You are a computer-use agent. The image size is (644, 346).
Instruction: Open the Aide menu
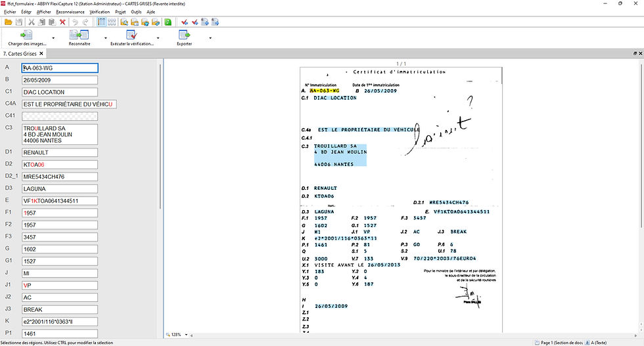tap(150, 12)
